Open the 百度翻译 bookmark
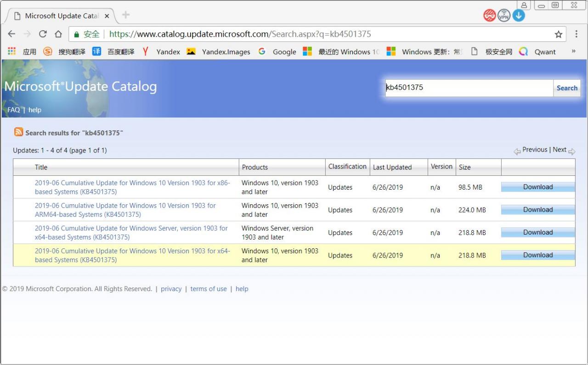This screenshot has height=365, width=588. click(x=113, y=52)
